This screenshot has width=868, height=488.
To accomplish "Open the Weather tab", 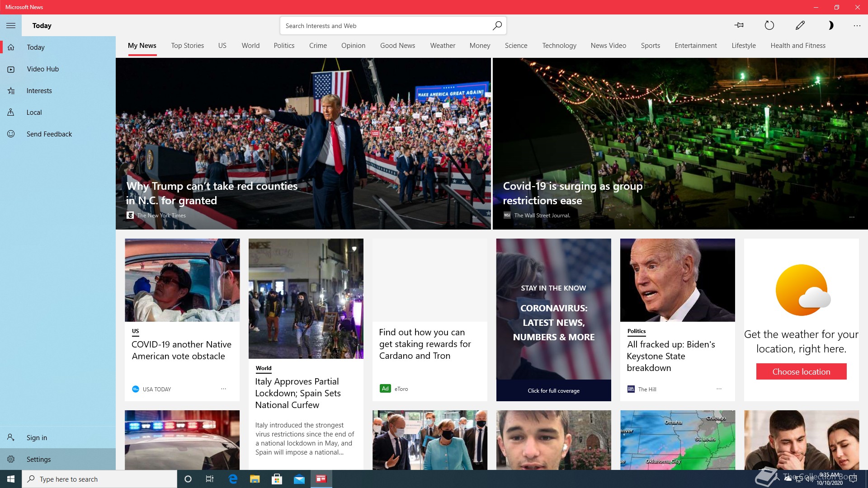I will pos(443,46).
